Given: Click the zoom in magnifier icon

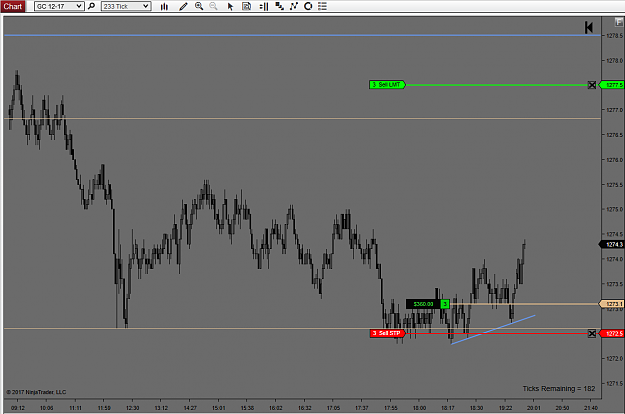Looking at the screenshot, I should tap(199, 6).
